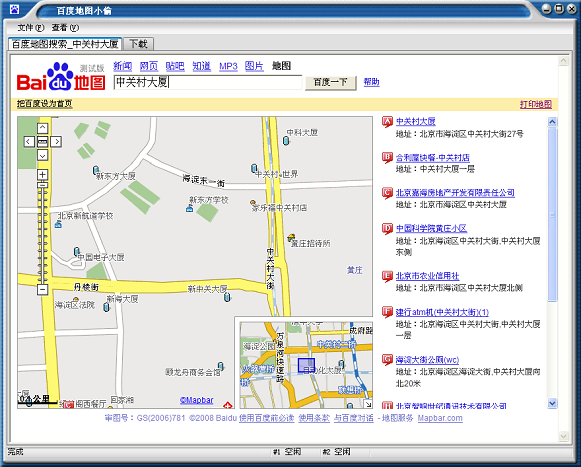Open 使用条款 footer link
This screenshot has height=467, width=581.
click(314, 418)
